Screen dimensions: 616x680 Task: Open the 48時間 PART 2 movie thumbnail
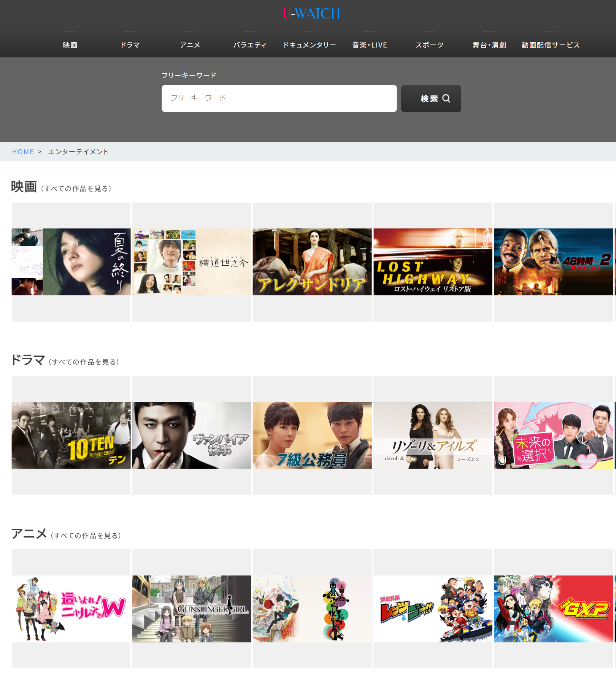pos(554,262)
